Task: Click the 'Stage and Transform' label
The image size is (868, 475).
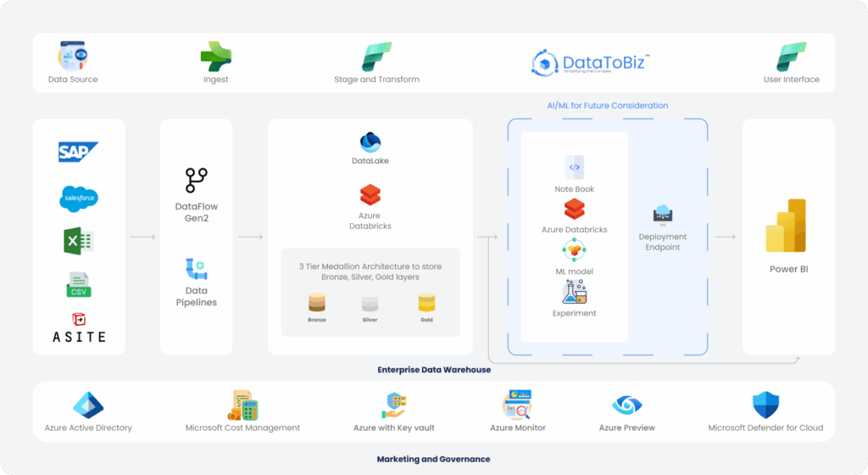Action: pyautogui.click(x=376, y=80)
